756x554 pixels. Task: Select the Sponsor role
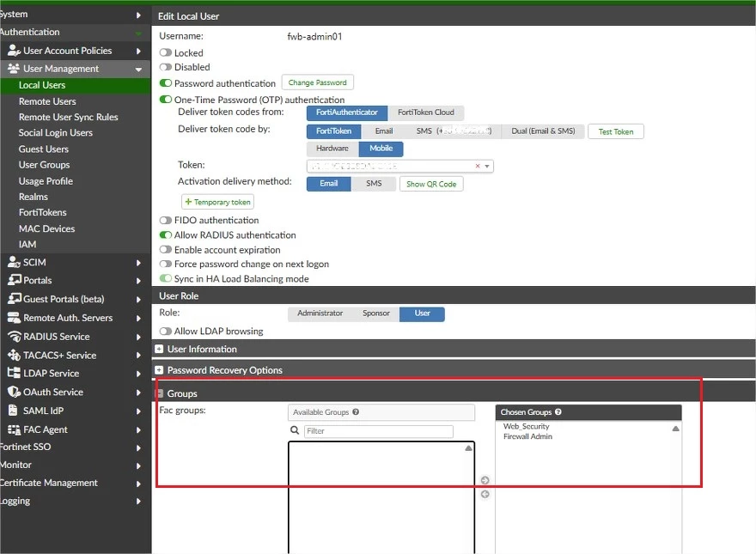click(376, 314)
